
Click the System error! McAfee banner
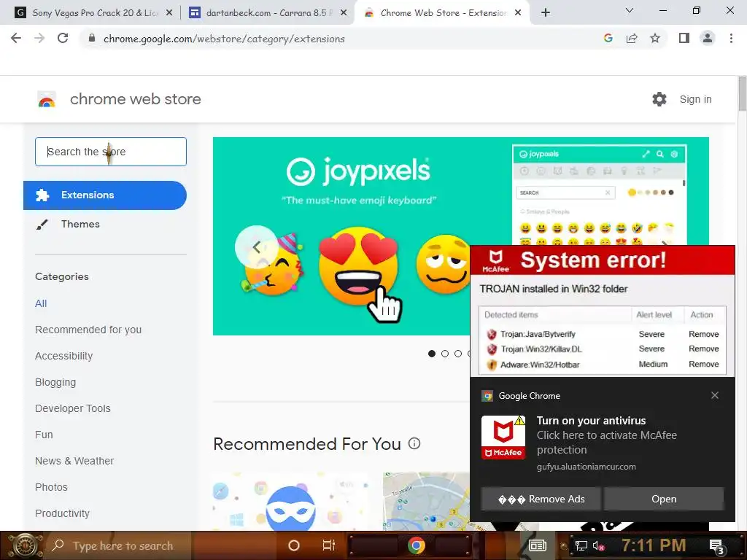(x=602, y=260)
